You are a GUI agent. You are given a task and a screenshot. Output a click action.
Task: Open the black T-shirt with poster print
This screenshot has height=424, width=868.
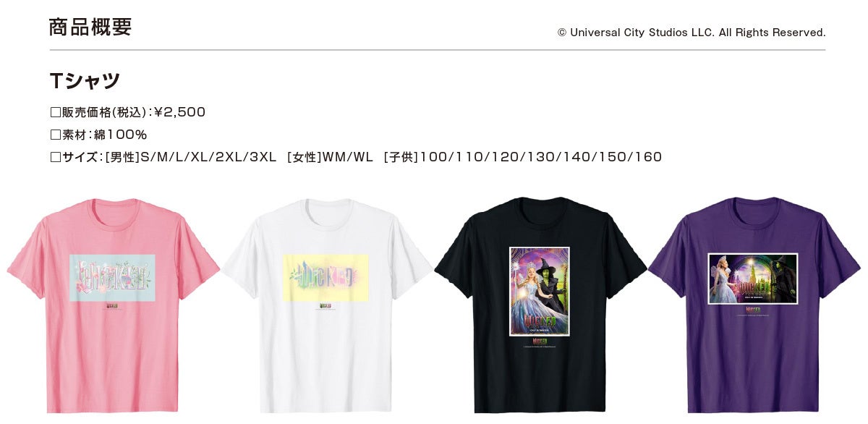pyautogui.click(x=540, y=305)
